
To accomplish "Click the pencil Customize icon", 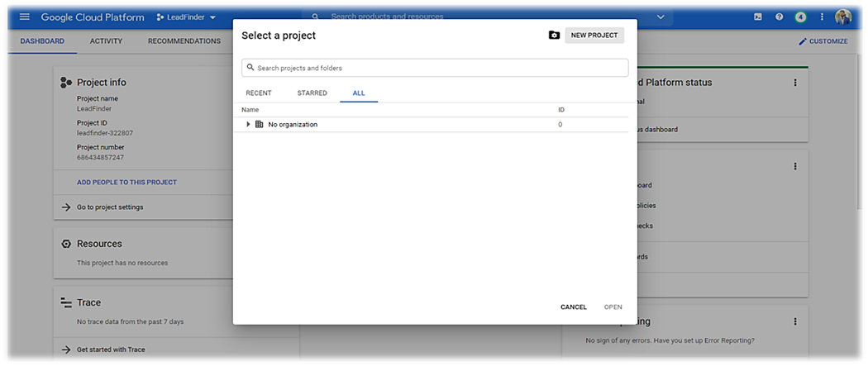I will pos(802,41).
